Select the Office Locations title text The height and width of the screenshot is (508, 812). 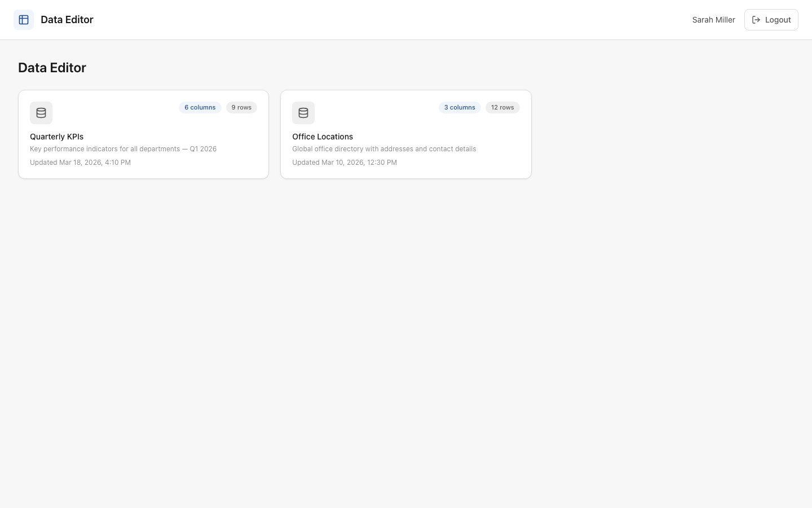click(x=323, y=137)
